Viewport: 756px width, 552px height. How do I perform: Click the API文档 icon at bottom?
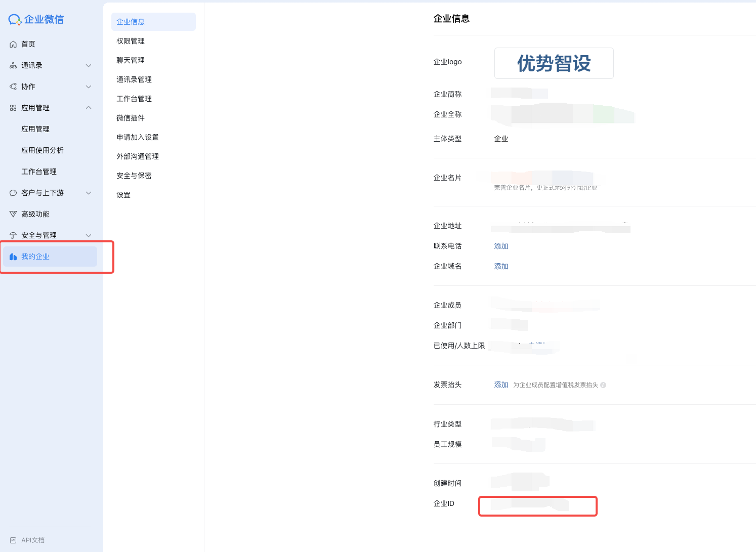point(13,540)
